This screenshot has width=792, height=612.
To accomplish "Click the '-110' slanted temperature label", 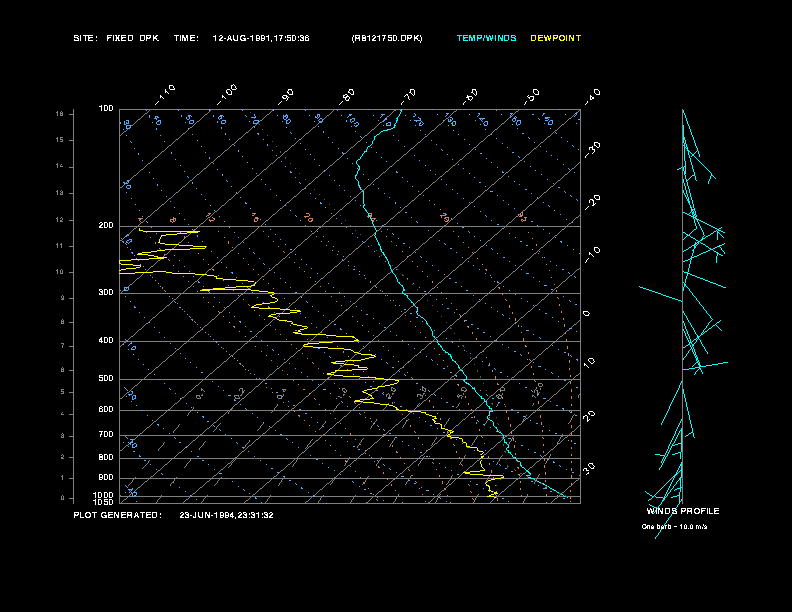I will pyautogui.click(x=165, y=95).
